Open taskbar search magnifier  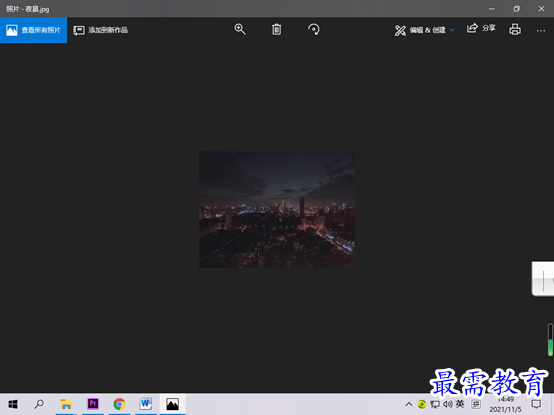pos(39,404)
